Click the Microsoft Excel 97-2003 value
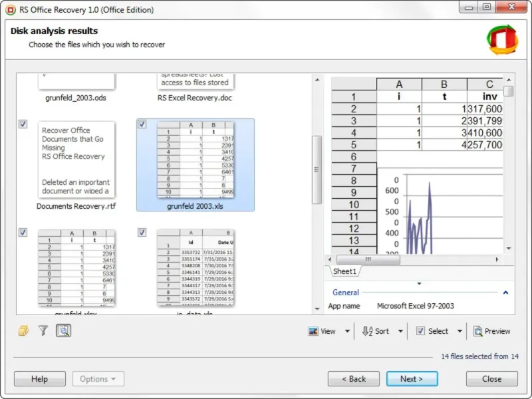This screenshot has width=532, height=399. click(x=415, y=306)
